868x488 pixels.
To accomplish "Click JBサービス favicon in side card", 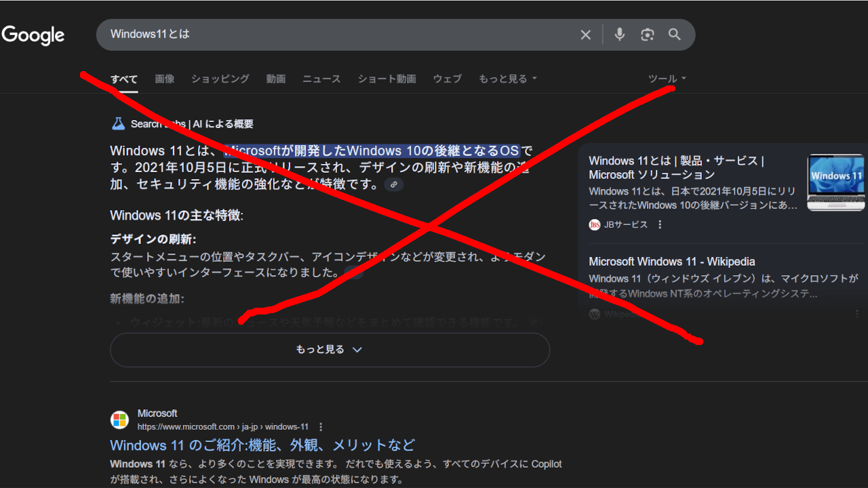I will click(x=595, y=224).
